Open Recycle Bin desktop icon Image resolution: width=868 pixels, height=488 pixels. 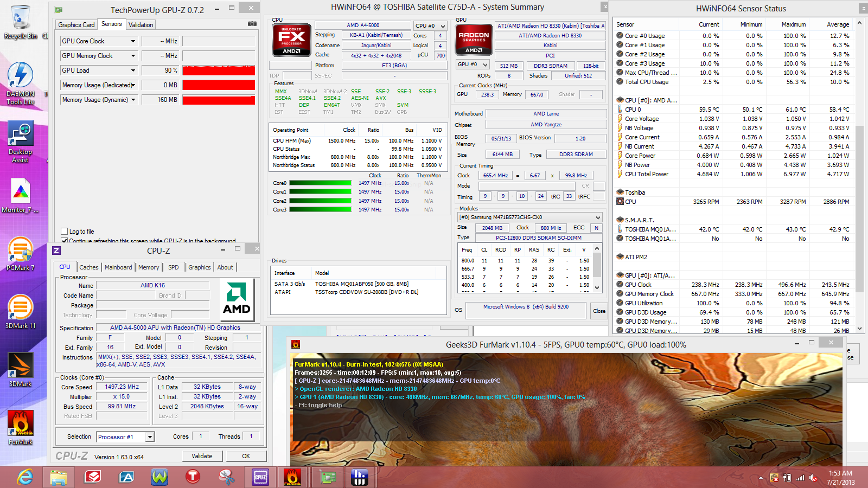coord(20,22)
